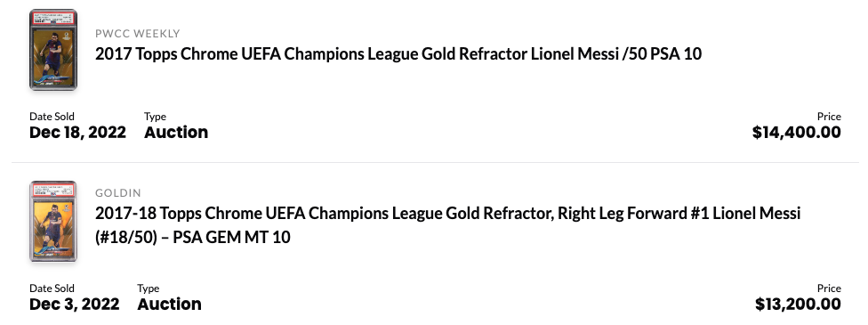Select the Dec 3, 2022 sold date
The height and width of the screenshot is (325, 868).
[74, 305]
